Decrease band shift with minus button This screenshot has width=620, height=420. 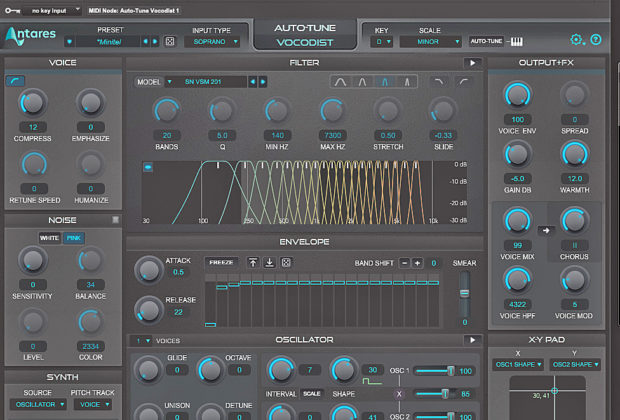(404, 263)
